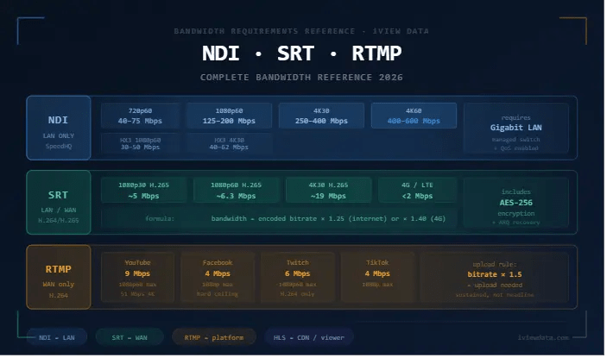Click the 1080p60 125-200 Mbps cell
This screenshot has height=364, width=613.
click(x=229, y=116)
